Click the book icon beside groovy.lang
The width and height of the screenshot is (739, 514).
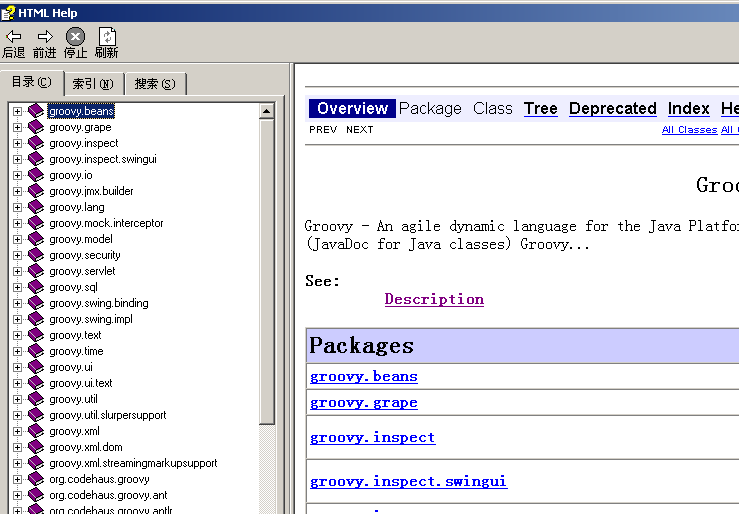(x=36, y=207)
